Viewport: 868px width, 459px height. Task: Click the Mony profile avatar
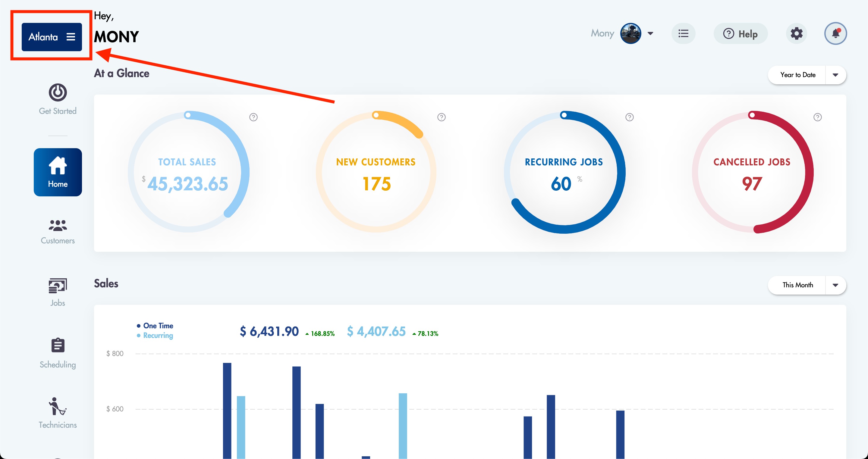[631, 33]
